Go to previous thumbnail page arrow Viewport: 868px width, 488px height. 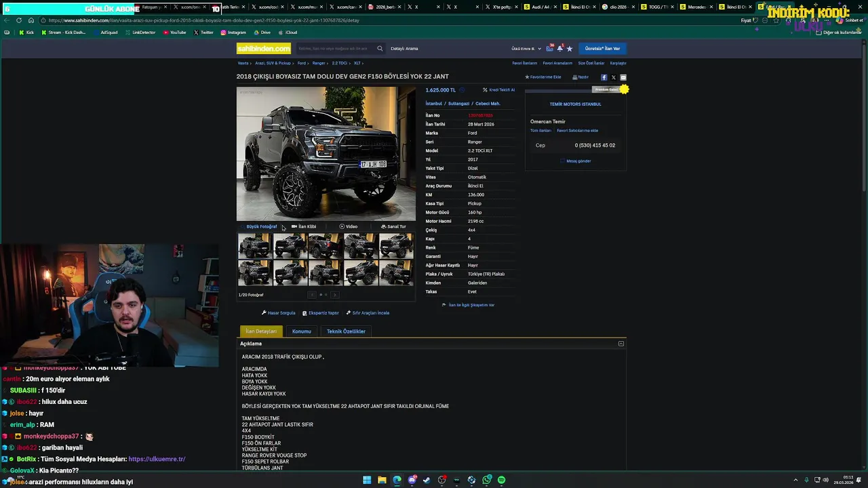point(312,295)
